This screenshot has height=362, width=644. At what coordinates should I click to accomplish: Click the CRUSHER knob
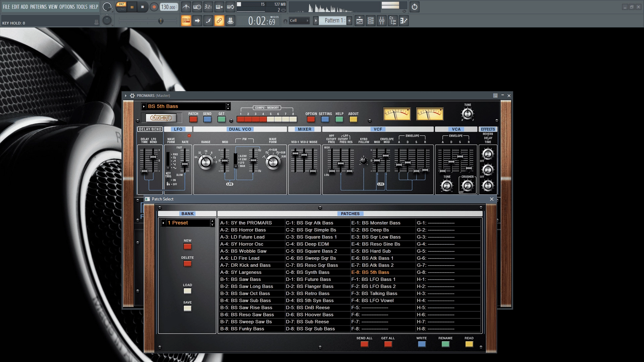pyautogui.click(x=468, y=185)
